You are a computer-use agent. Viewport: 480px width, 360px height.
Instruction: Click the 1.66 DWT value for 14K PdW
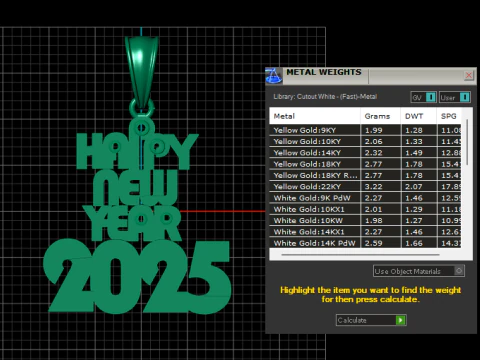(414, 243)
